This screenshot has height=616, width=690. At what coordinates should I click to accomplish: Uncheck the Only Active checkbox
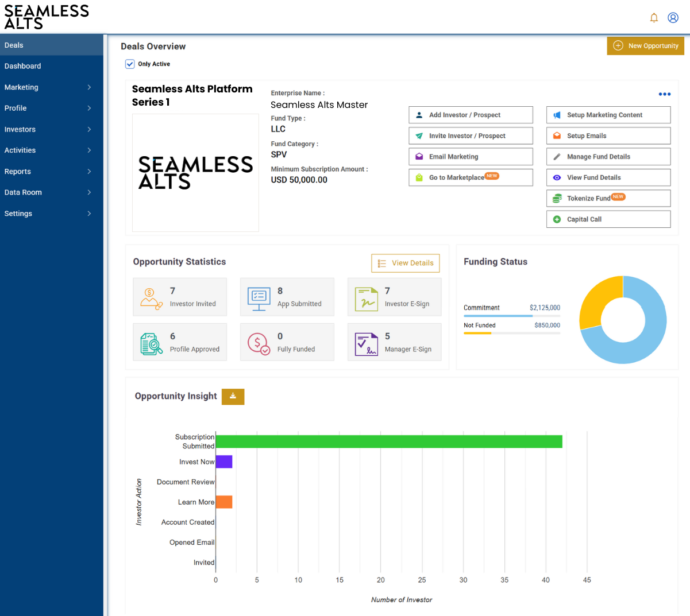point(130,64)
